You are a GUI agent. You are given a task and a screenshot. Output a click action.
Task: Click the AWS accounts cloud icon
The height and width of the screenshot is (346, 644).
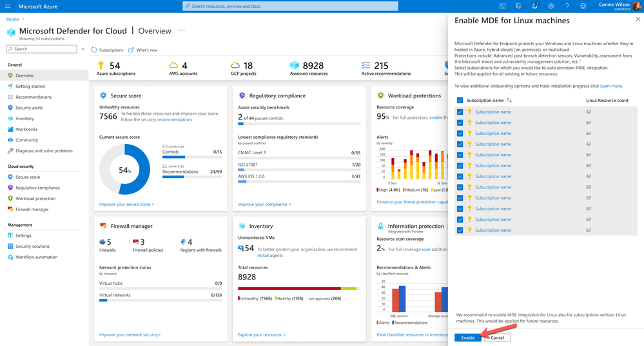pos(174,65)
